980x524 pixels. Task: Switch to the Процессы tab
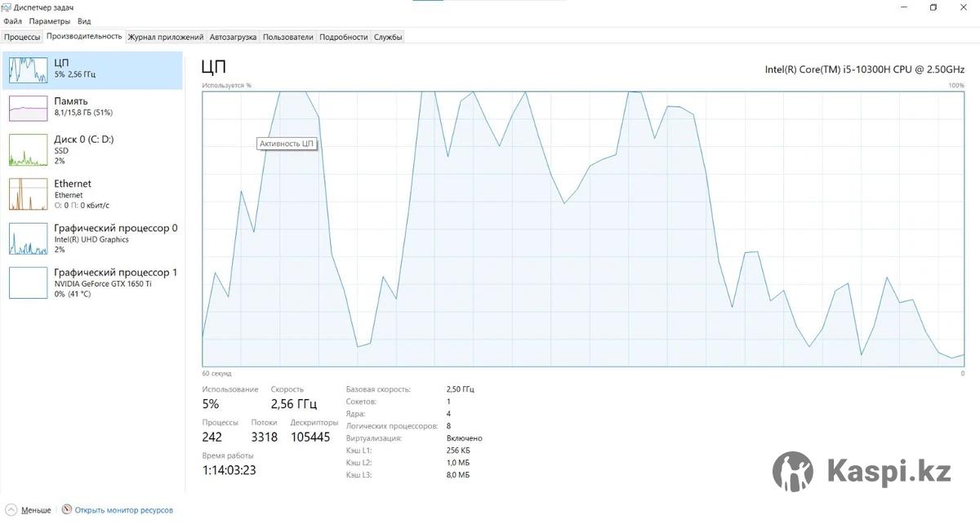22,37
